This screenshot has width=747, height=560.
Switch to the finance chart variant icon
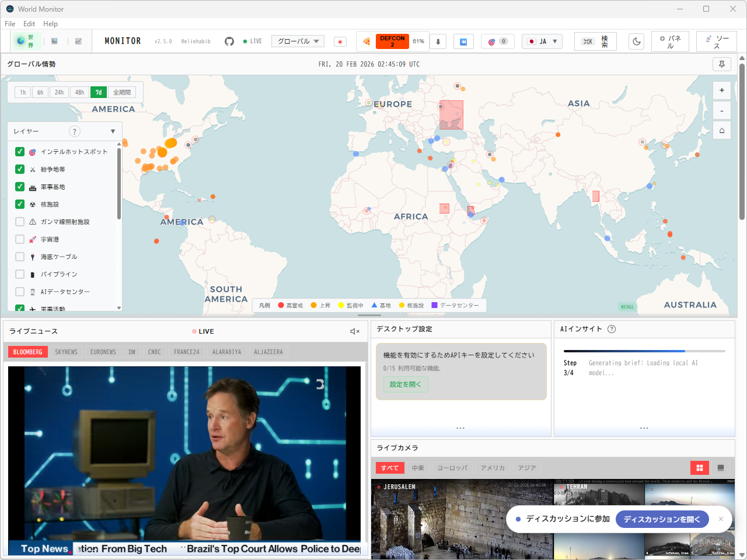coord(79,41)
